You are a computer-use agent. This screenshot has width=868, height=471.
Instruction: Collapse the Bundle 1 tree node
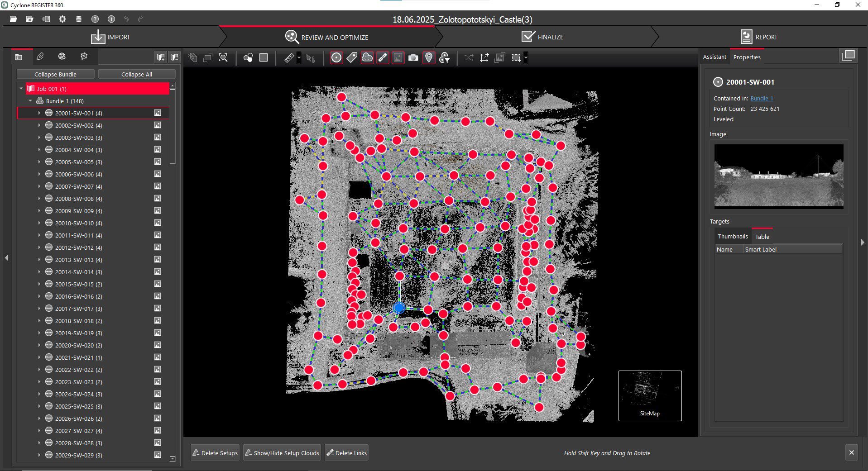point(30,101)
